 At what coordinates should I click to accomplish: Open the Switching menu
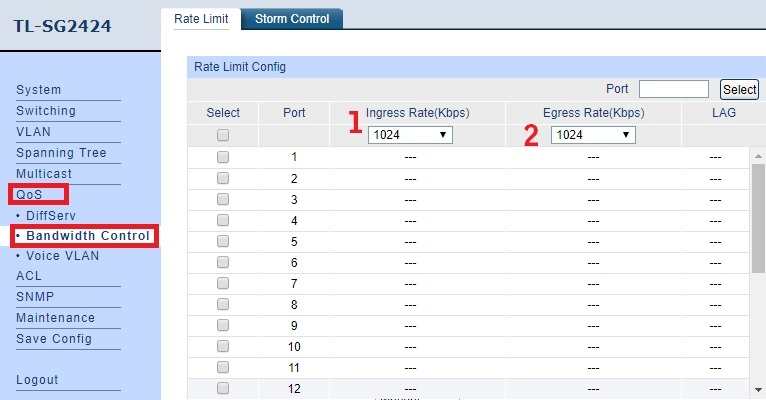point(46,111)
